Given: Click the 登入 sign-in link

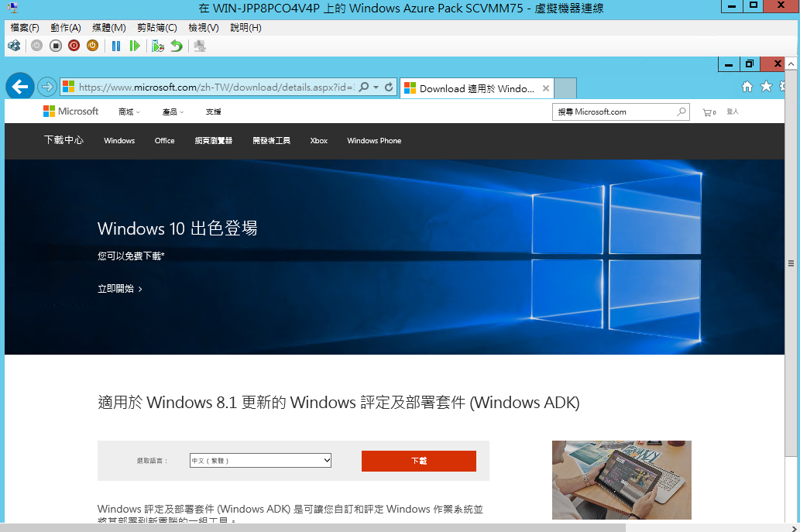Looking at the screenshot, I should click(733, 112).
